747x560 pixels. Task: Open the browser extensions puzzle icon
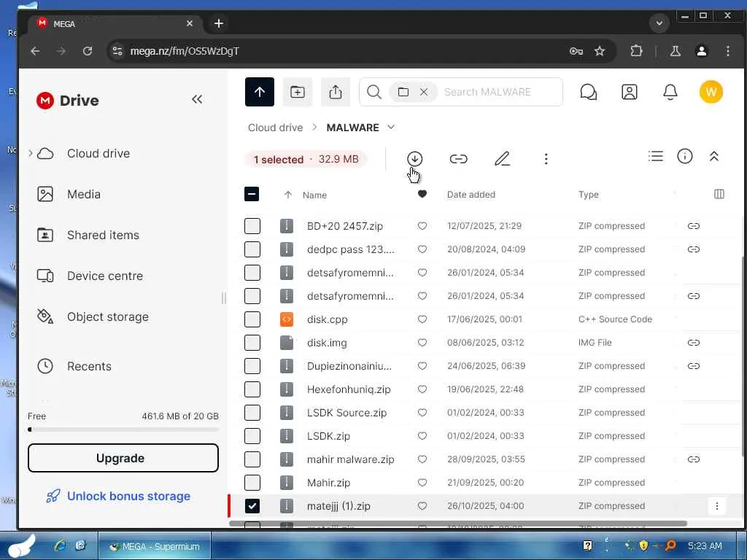[x=636, y=51]
